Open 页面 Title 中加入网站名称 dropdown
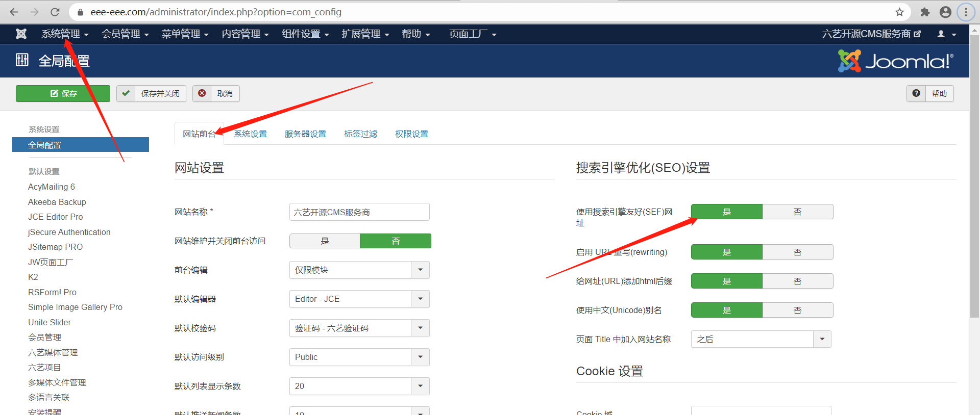The width and height of the screenshot is (980, 415). click(x=761, y=339)
